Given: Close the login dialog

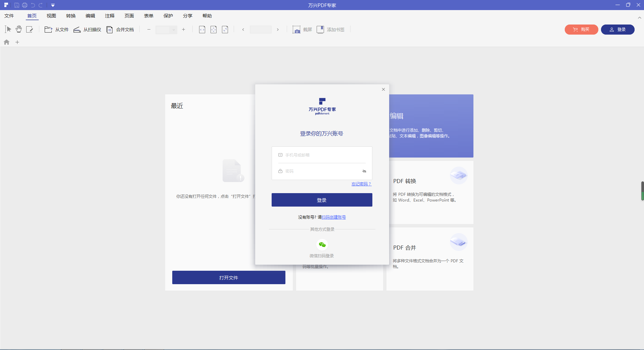Looking at the screenshot, I should 383,89.
